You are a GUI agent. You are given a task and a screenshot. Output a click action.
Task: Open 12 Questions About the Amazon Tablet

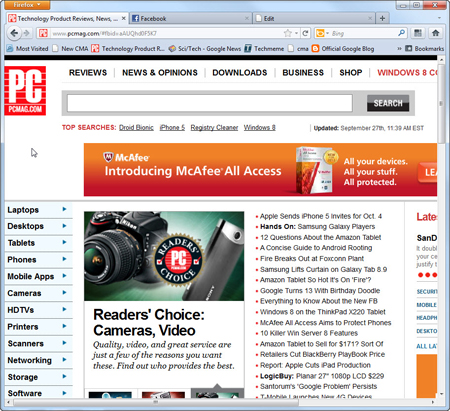click(x=320, y=237)
